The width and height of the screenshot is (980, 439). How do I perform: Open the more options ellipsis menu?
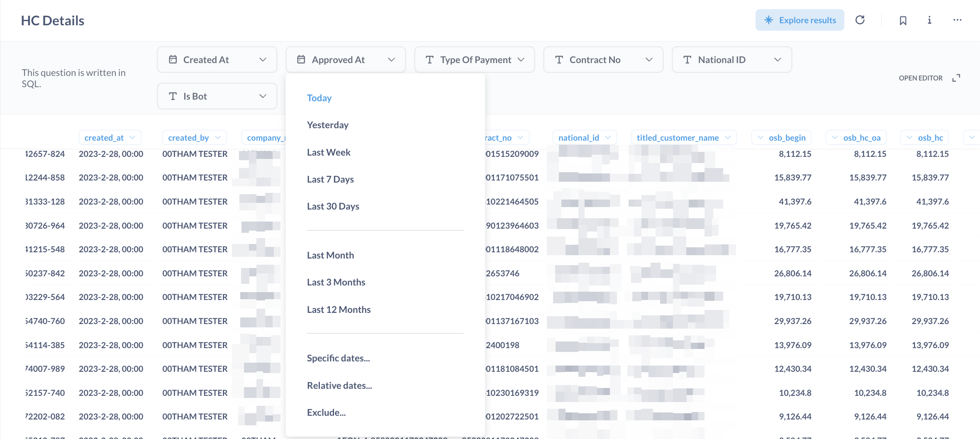click(x=957, y=20)
